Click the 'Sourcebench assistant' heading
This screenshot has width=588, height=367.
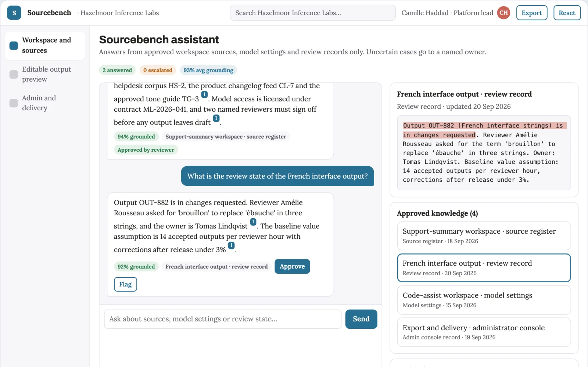click(x=159, y=40)
